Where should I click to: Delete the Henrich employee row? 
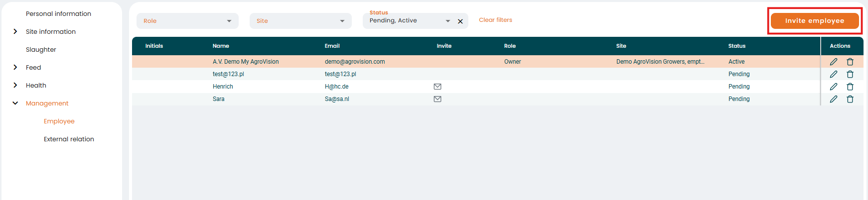(x=850, y=87)
